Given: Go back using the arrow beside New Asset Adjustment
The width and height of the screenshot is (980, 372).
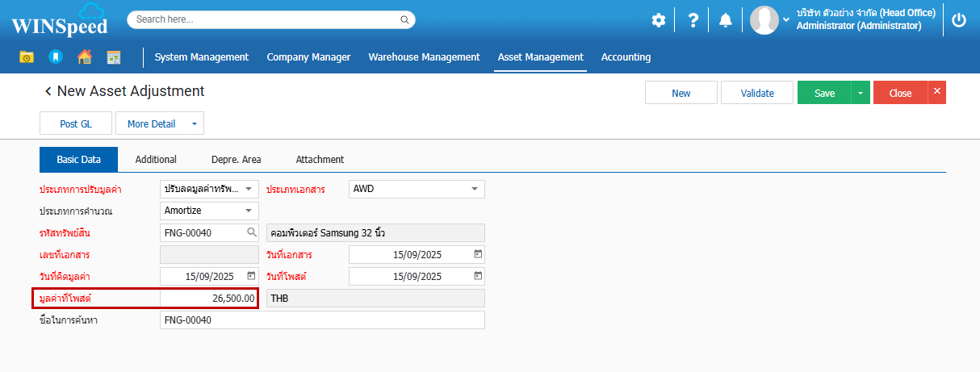Looking at the screenshot, I should (x=48, y=92).
